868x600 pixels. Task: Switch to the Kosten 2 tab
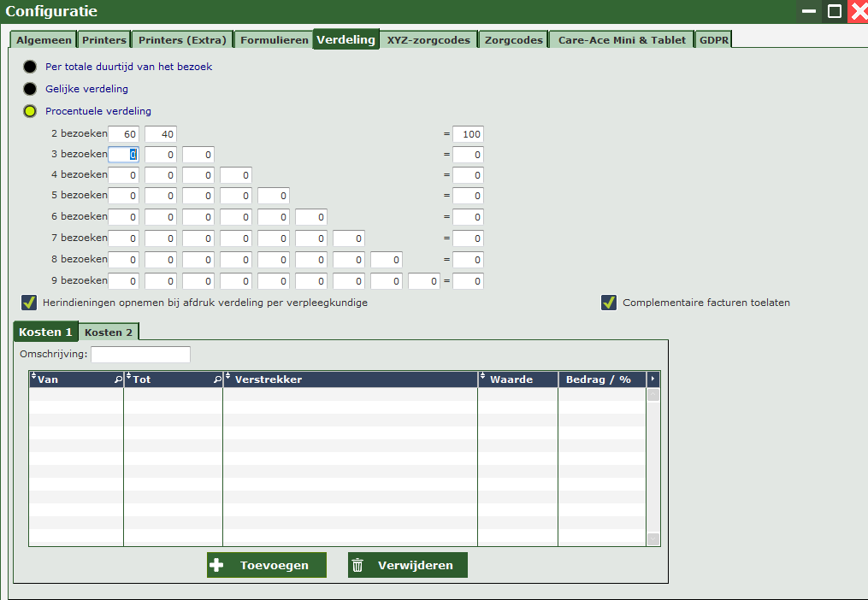click(109, 332)
